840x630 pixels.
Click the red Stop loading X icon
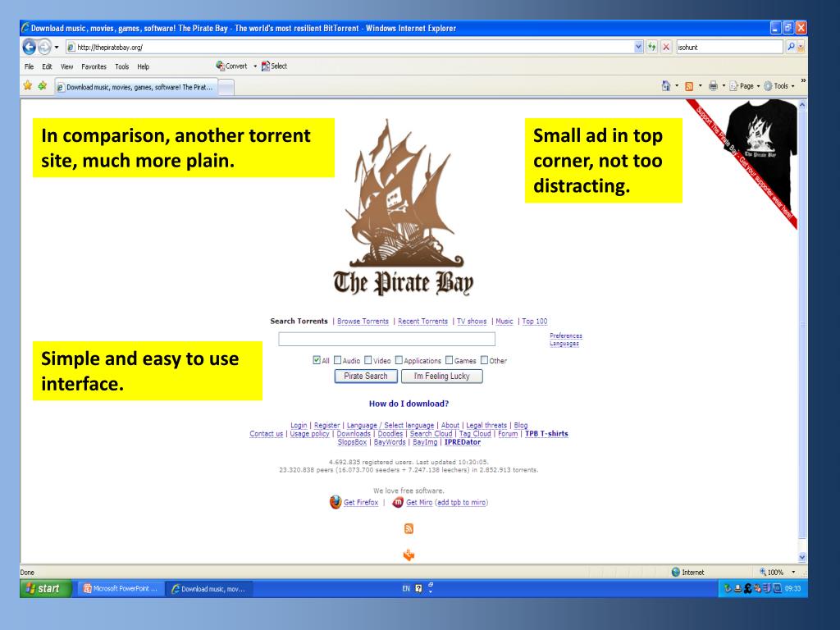(x=666, y=47)
